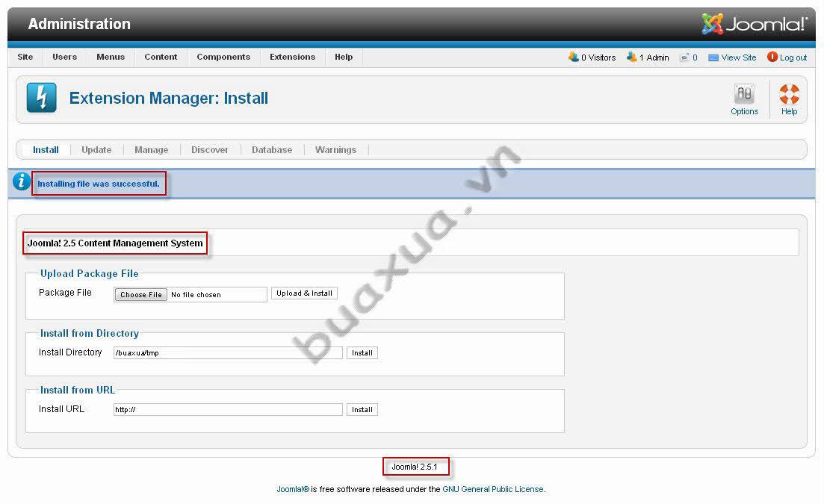Click the '1 Admin' status text
This screenshot has width=824, height=504.
pyautogui.click(x=654, y=57)
